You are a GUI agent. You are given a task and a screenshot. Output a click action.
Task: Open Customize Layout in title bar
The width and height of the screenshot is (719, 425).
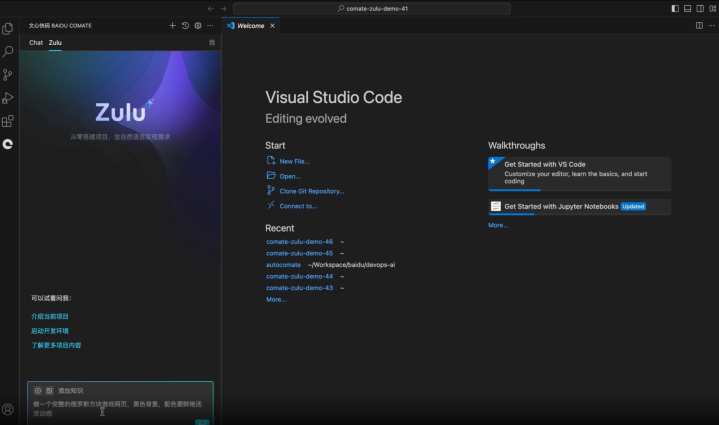(713, 9)
